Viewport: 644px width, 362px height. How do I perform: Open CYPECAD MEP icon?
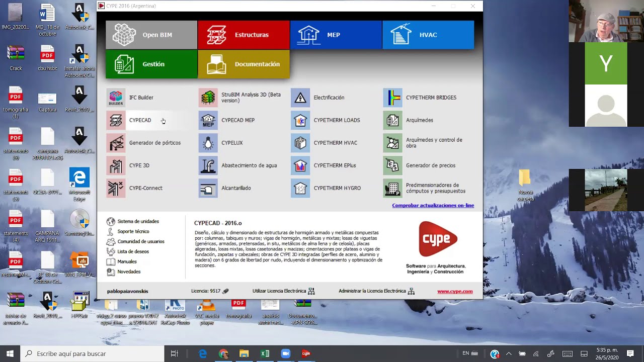pyautogui.click(x=208, y=120)
